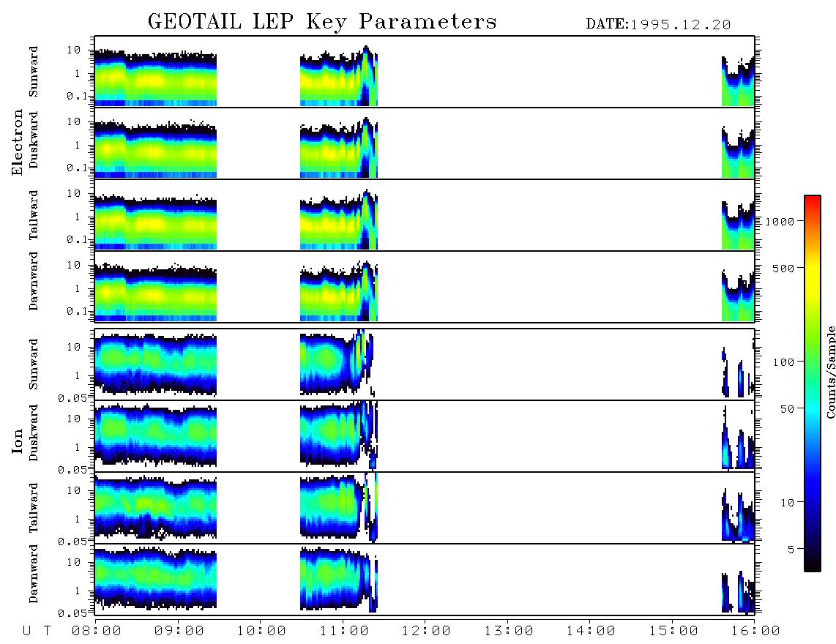Viewport: 836px width, 644px height.
Task: Select the 500 color bar tick label
Action: click(x=784, y=268)
